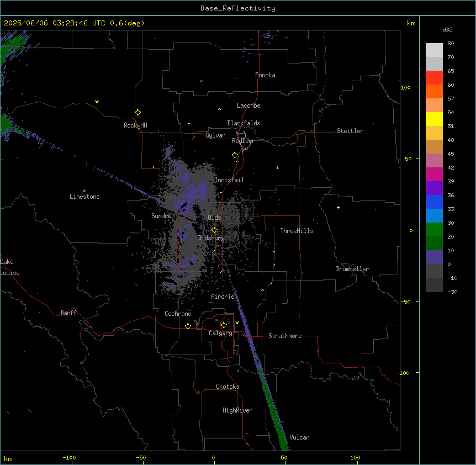Click the yellow station marker south of RedDeer

click(x=235, y=155)
